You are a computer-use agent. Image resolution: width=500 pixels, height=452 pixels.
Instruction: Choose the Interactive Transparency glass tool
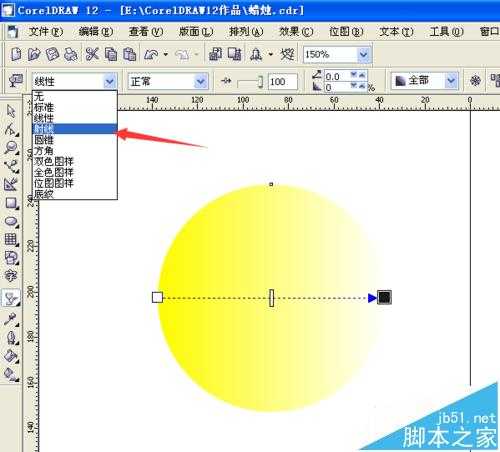point(11,298)
